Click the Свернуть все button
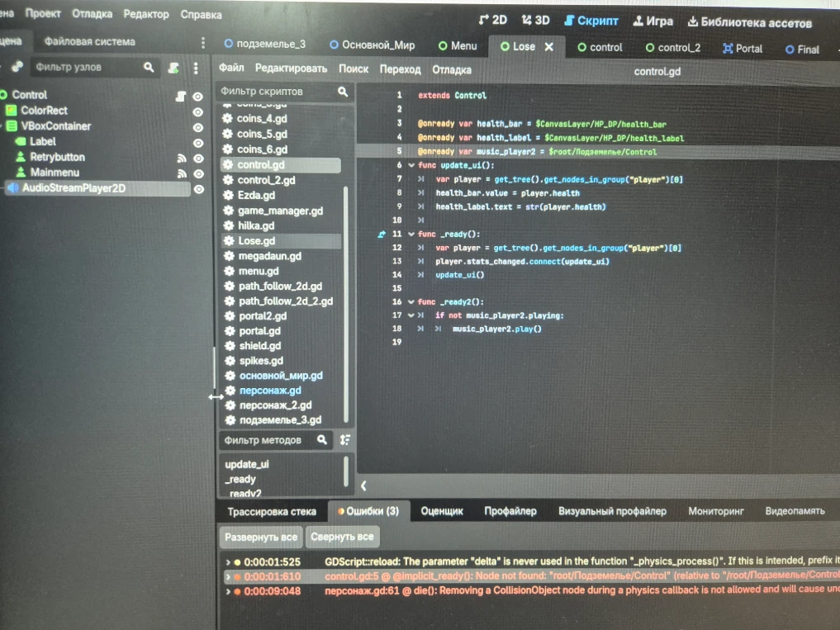Image resolution: width=840 pixels, height=630 pixels. (342, 536)
